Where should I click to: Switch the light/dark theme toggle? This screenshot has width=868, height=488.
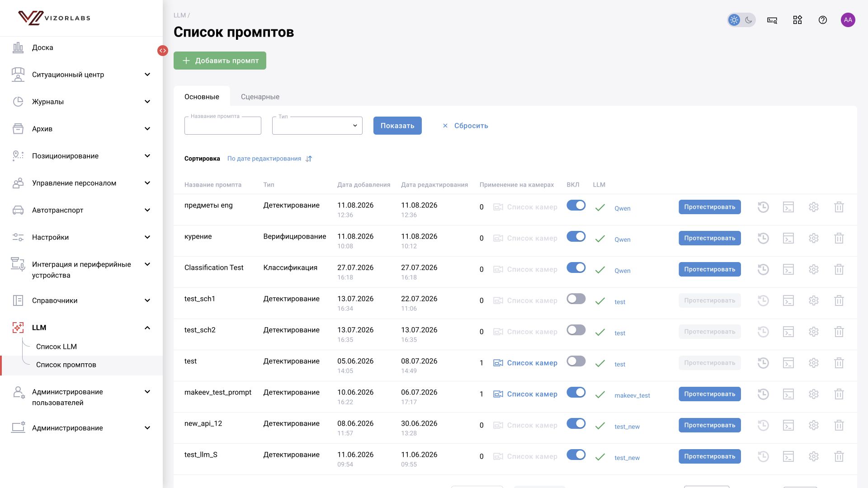741,20
